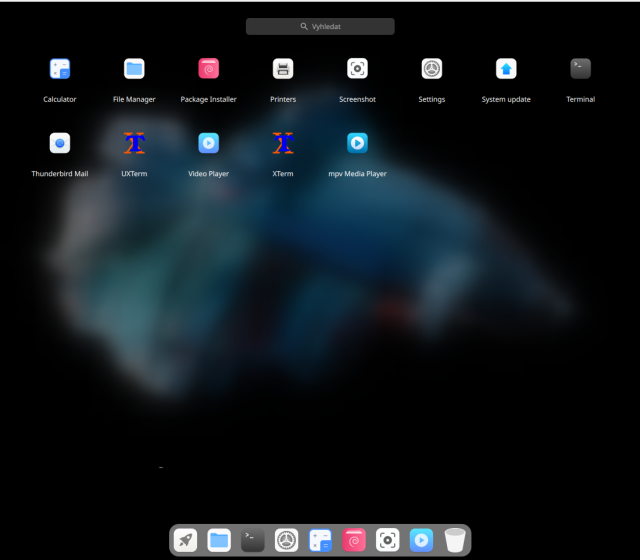This screenshot has width=640, height=560.
Task: Launch Terminal from the app grid
Action: (580, 69)
